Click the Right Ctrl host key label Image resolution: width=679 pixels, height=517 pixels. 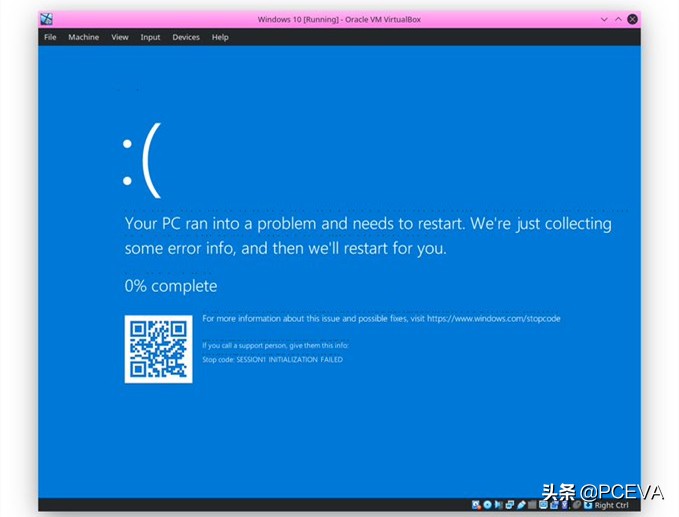click(x=611, y=505)
